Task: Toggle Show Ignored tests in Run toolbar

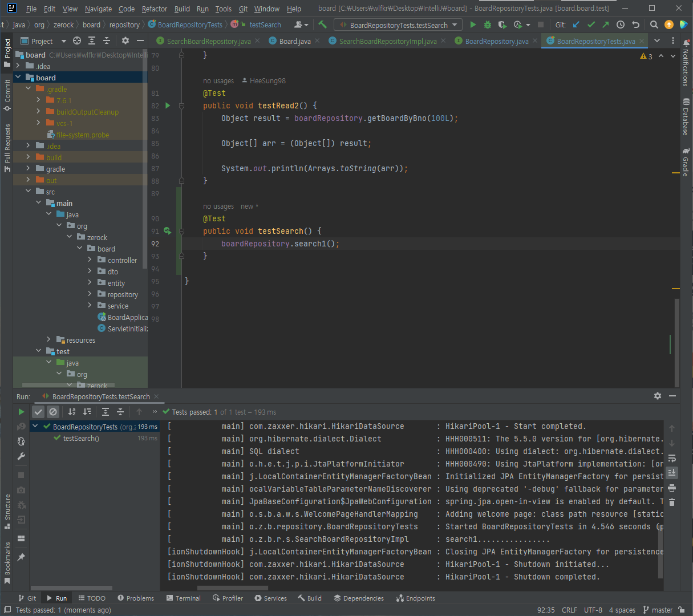Action: click(x=53, y=412)
